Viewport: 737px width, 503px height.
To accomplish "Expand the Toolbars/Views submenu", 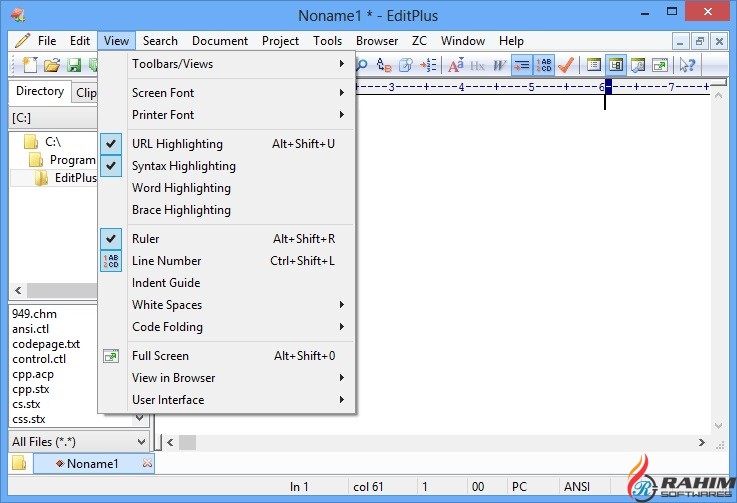I will 227,64.
